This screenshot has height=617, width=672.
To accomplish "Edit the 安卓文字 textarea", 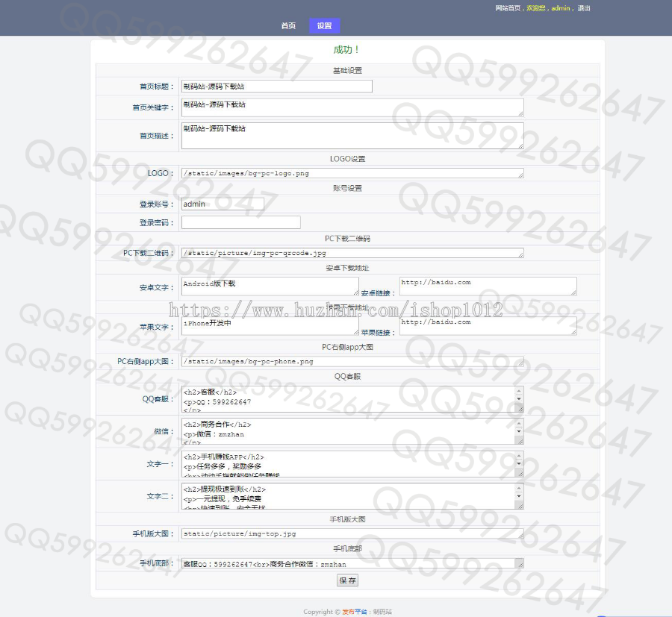I will click(270, 286).
